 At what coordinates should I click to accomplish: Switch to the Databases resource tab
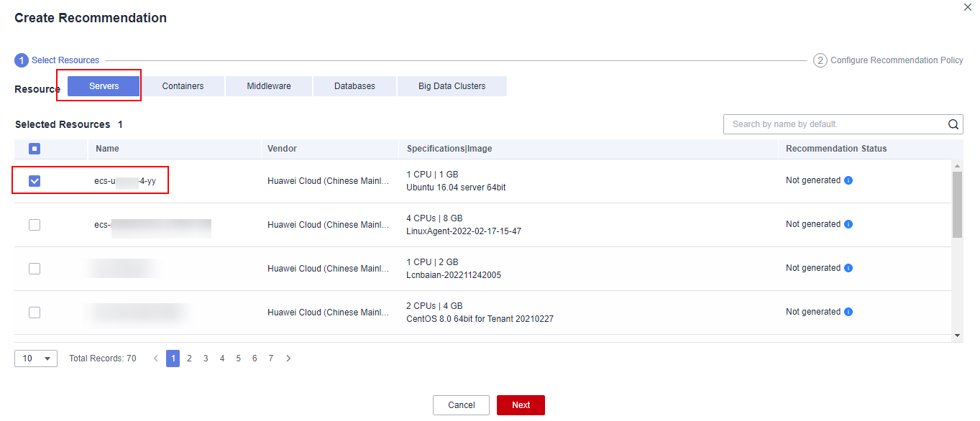[x=354, y=86]
